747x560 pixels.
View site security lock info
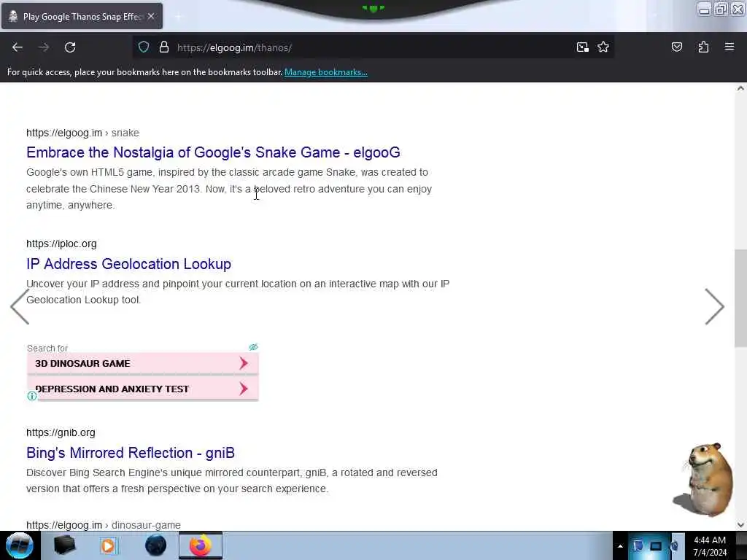tap(164, 47)
